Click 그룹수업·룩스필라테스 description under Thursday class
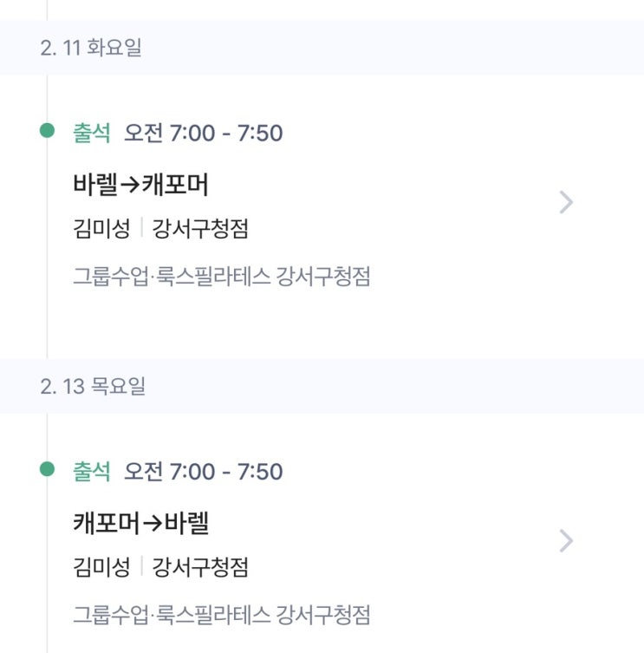 pos(222,616)
